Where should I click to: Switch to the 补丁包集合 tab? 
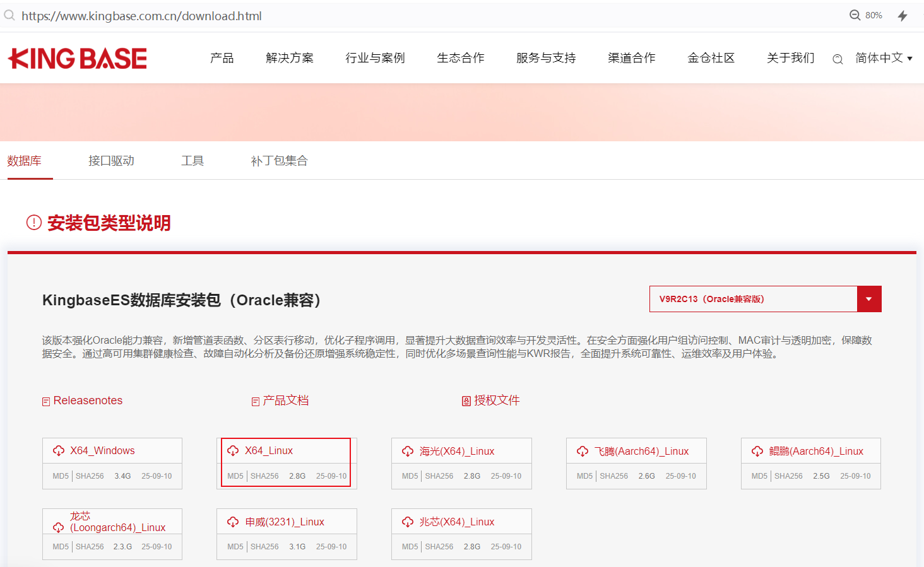[279, 161]
